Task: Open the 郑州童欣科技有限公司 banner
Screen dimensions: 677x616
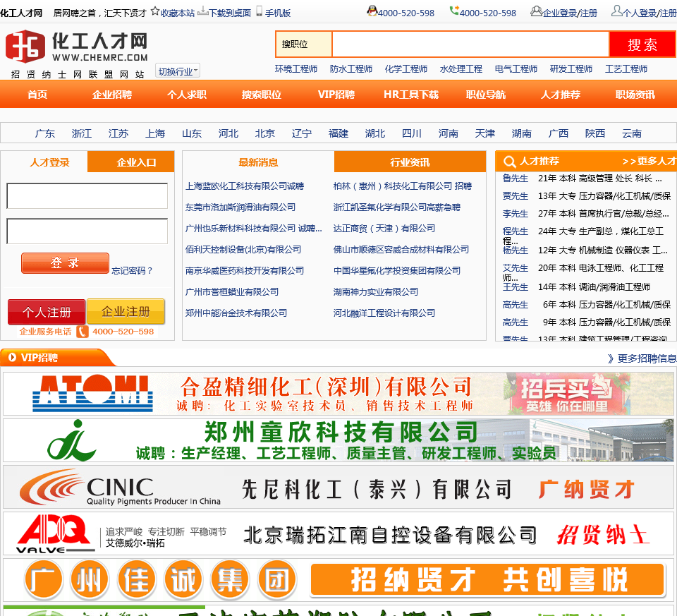Action: (x=338, y=440)
